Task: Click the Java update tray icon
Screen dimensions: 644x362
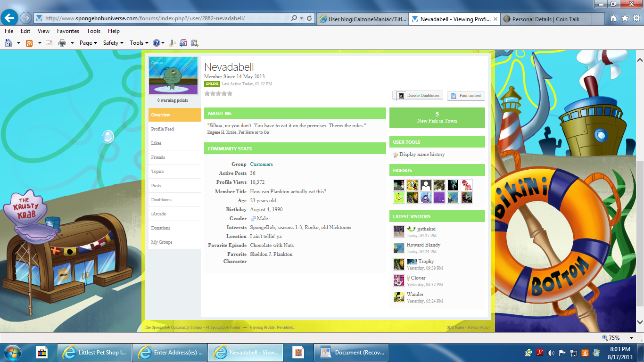Action: point(585,353)
